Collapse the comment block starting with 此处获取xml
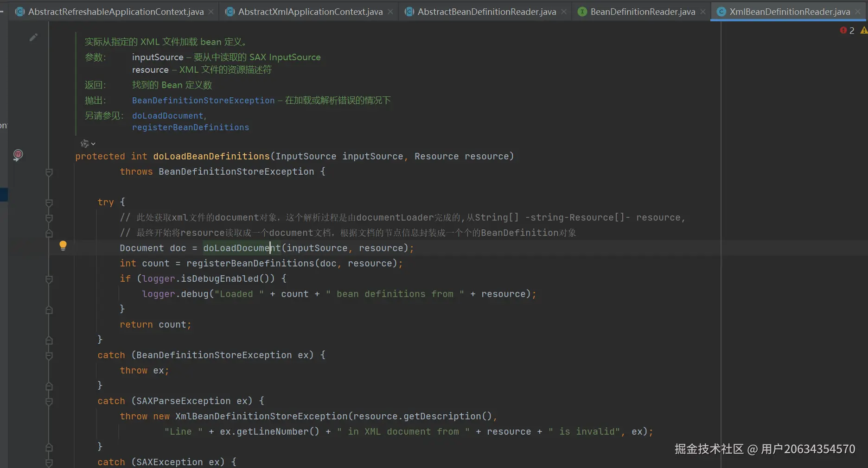868x468 pixels. (49, 218)
